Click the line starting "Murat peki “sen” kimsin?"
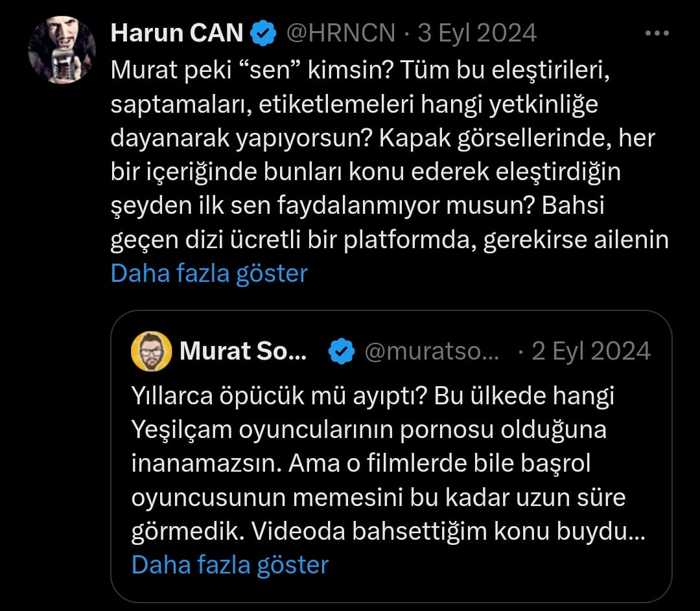Screen dimensions: 700x611 (361, 70)
